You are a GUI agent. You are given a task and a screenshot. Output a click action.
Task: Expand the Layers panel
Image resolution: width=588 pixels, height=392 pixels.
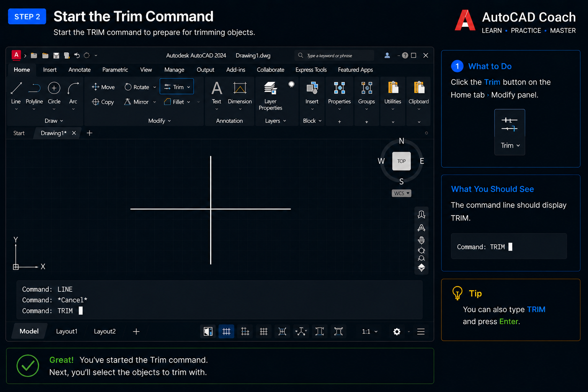pos(276,121)
